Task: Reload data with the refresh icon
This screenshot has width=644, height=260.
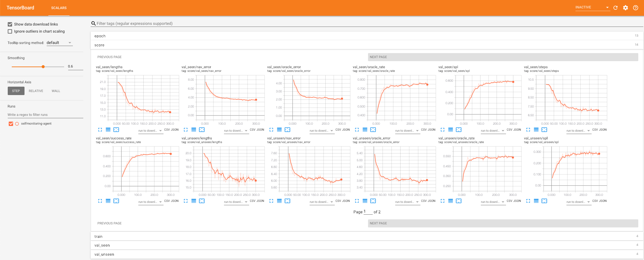Action: pyautogui.click(x=615, y=8)
